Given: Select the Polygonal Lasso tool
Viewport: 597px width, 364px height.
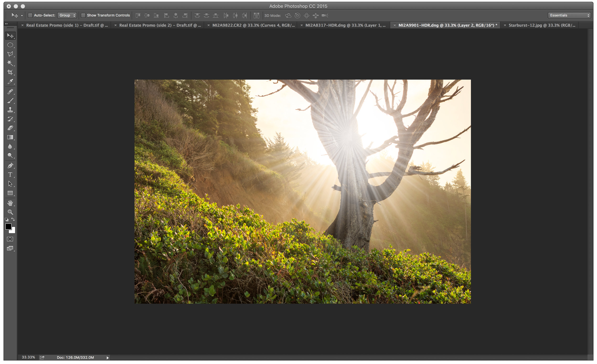Looking at the screenshot, I should click(x=10, y=54).
